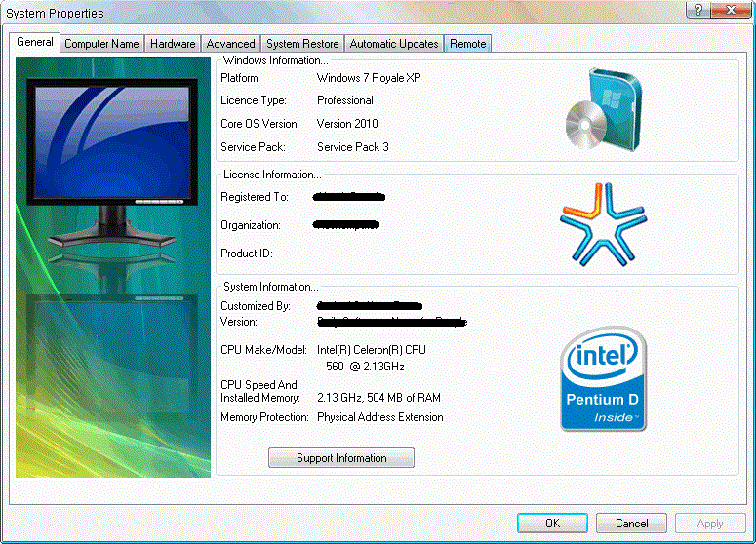
Task: Click the 'Physical Address Extension' value
Action: click(x=380, y=417)
